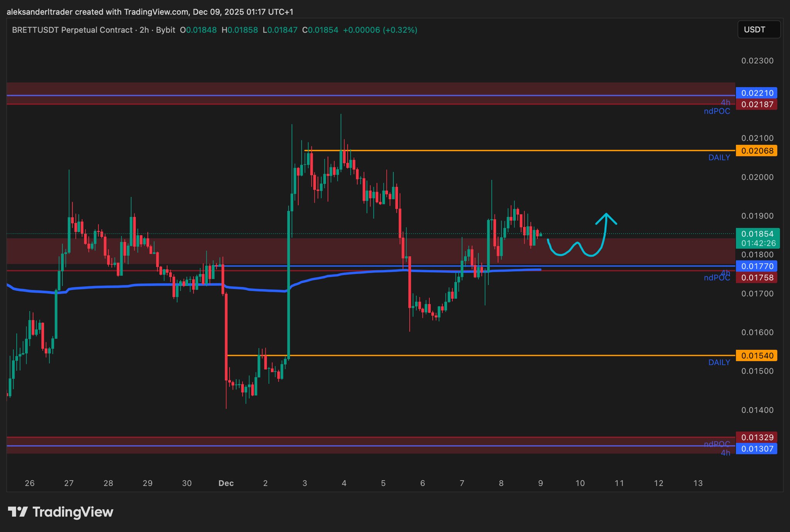Click date 9 on the time axis

(540, 483)
